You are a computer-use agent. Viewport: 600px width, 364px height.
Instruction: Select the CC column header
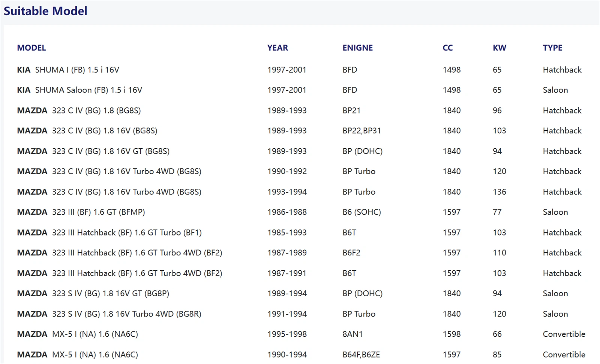point(448,48)
